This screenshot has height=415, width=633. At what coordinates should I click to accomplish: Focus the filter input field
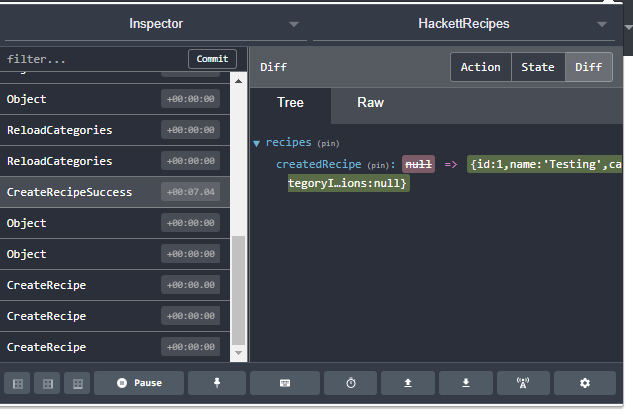(x=95, y=59)
